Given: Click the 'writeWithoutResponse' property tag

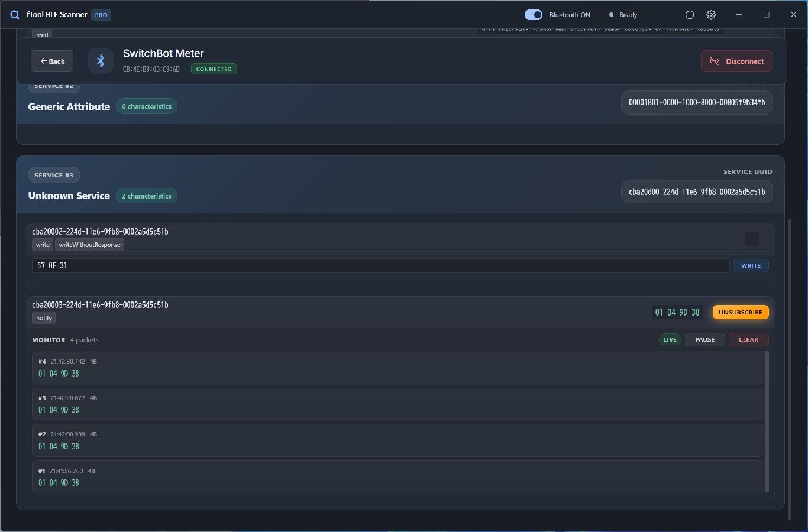Looking at the screenshot, I should tap(89, 245).
